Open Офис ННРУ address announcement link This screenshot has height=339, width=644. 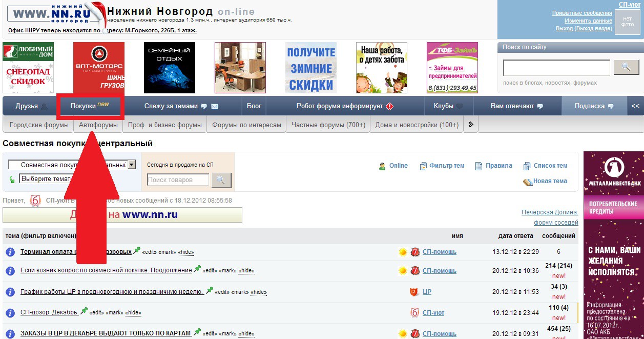coord(102,30)
